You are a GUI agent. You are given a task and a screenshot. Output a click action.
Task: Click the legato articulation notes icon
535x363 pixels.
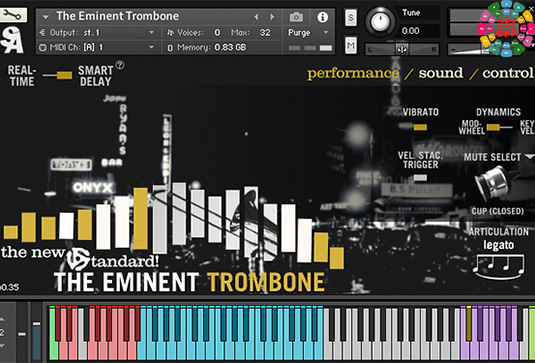tap(499, 266)
